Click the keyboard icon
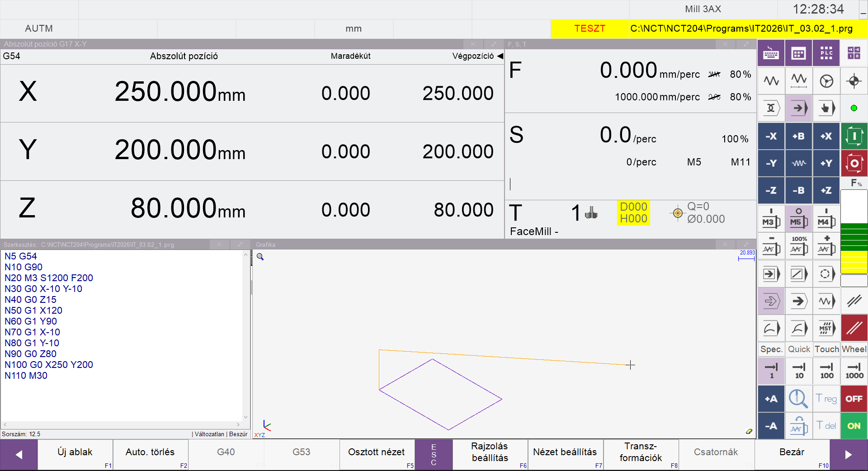 point(771,53)
